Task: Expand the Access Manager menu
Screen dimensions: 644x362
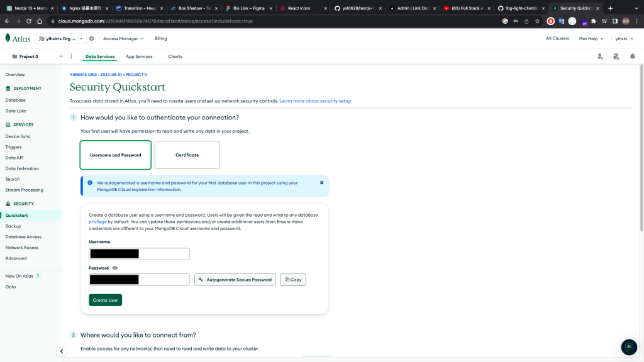Action: click(x=123, y=38)
